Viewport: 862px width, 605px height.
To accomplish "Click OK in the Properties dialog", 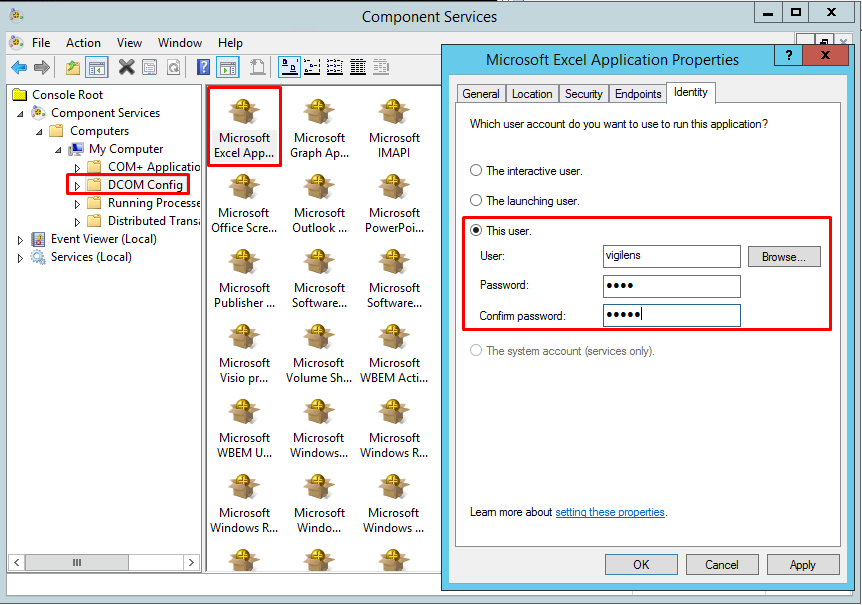I will 641,564.
